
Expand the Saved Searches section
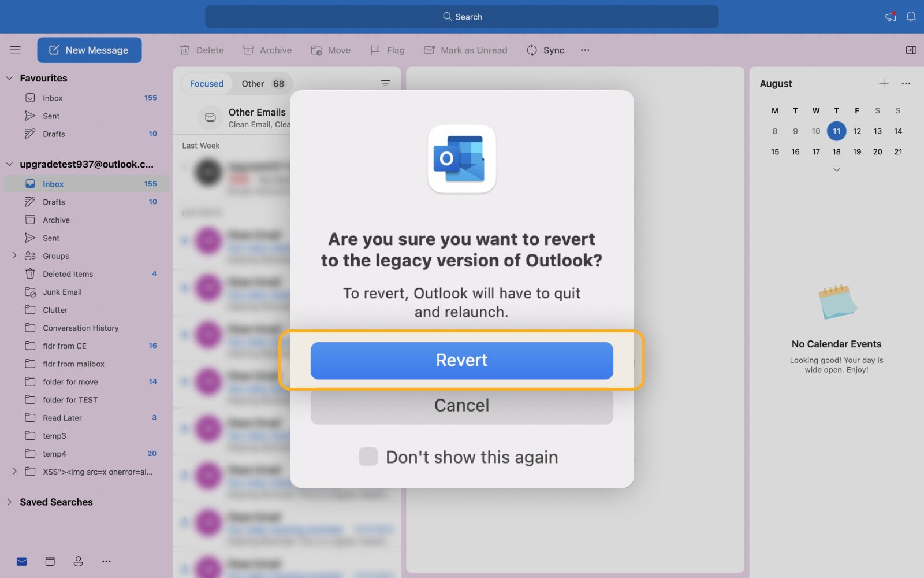coord(9,502)
